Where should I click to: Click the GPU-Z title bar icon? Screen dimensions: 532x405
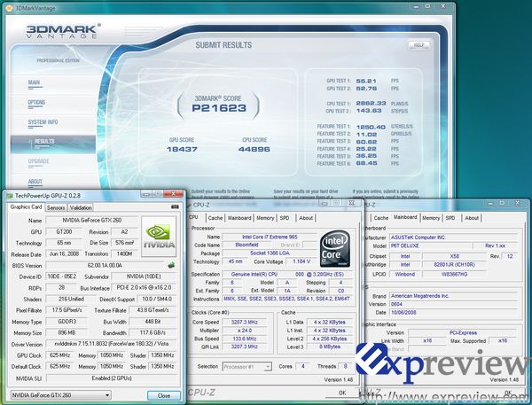coord(10,196)
